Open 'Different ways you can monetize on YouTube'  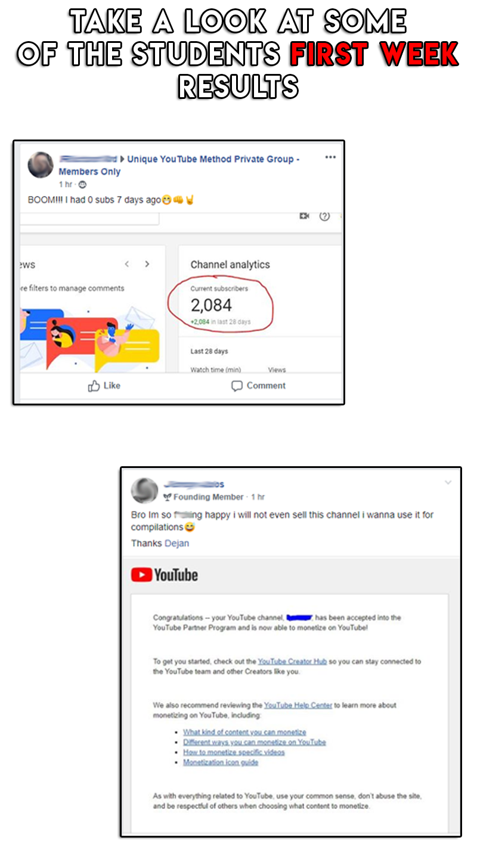click(x=255, y=742)
